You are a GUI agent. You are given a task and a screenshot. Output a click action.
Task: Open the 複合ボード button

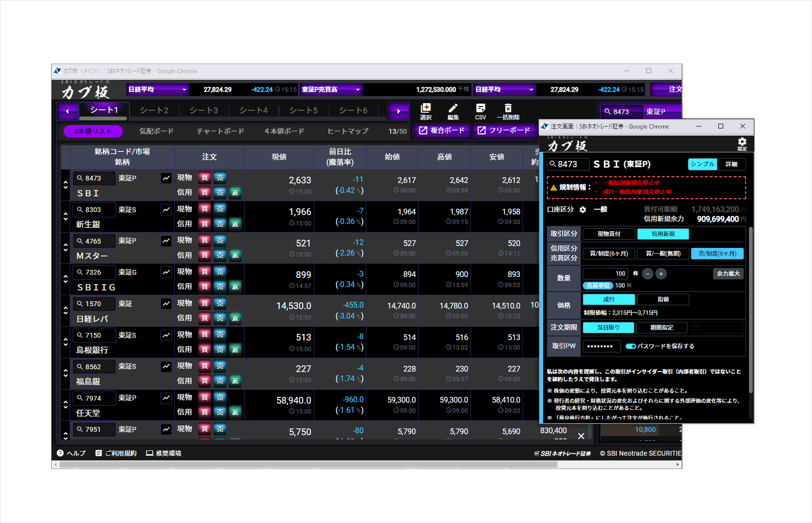[442, 130]
